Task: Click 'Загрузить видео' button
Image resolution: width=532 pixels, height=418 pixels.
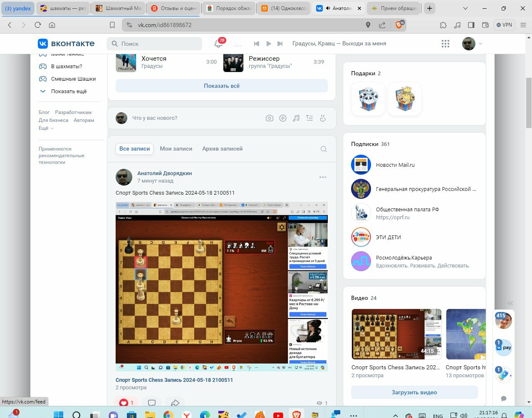Action: (414, 392)
